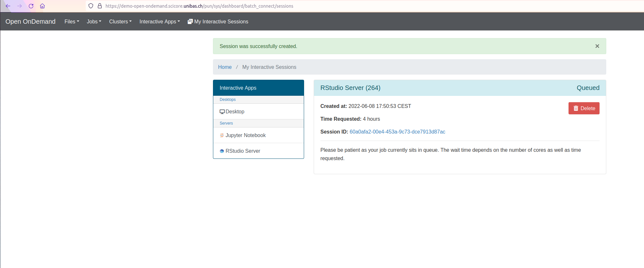The height and width of the screenshot is (268, 644).
Task: Click the RStudio logo icon
Action: [x=222, y=151]
